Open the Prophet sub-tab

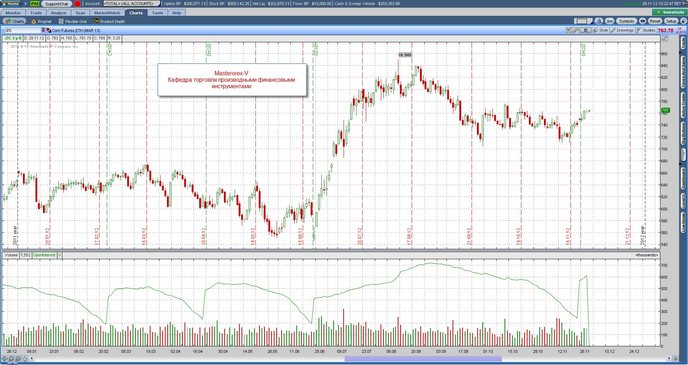point(41,21)
